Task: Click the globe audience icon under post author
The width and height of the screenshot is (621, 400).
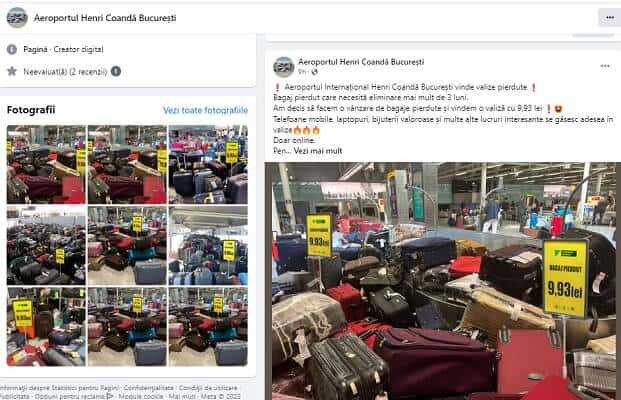Action: tap(314, 72)
